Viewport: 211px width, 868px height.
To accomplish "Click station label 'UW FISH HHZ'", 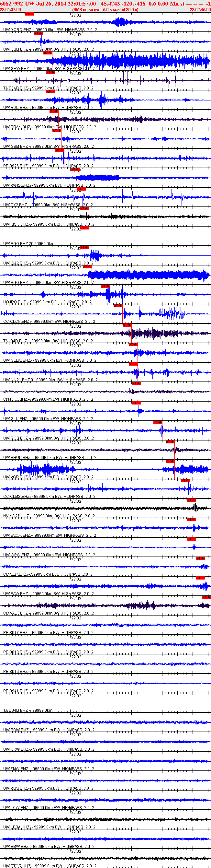I will click(x=17, y=224).
